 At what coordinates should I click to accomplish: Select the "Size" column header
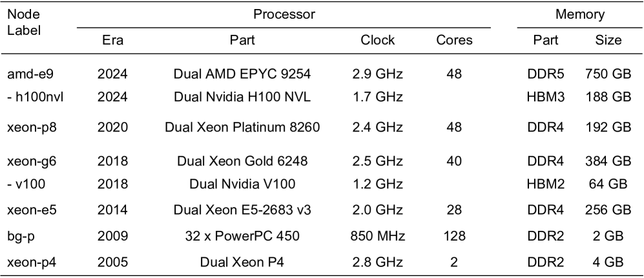(x=608, y=41)
